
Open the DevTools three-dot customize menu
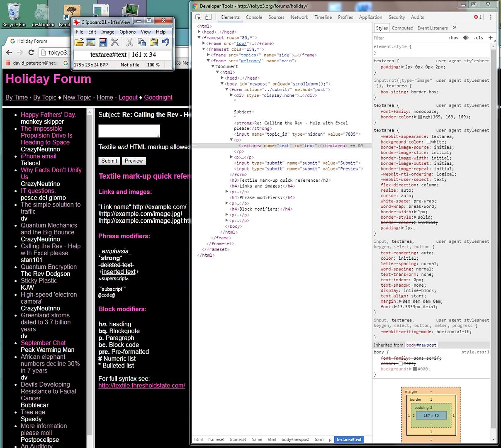click(491, 17)
